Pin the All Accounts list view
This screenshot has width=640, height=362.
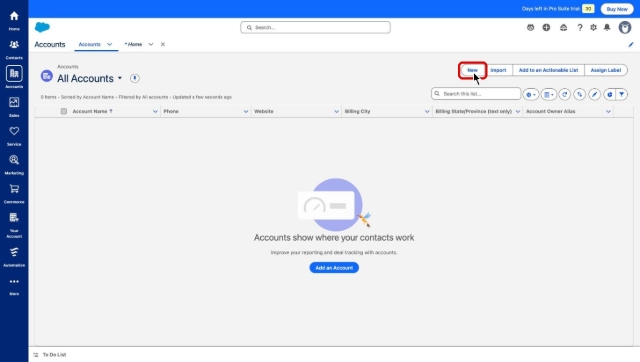135,78
